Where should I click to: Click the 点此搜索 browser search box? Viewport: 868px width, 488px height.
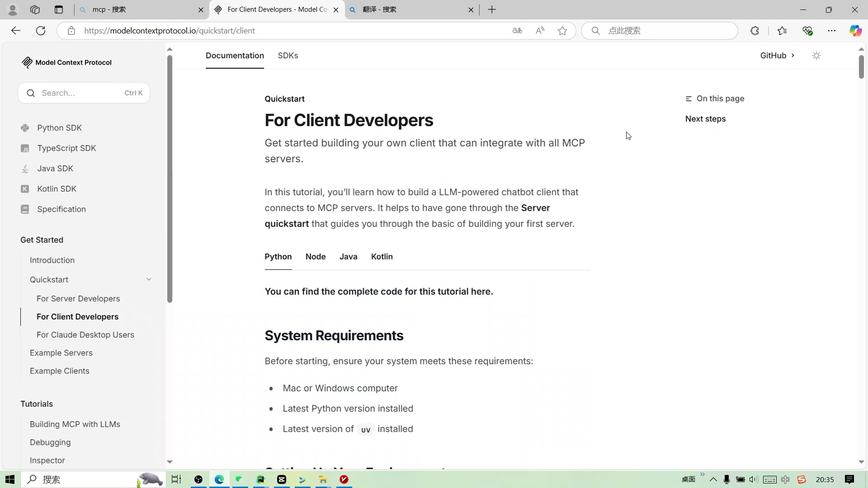tap(659, 31)
